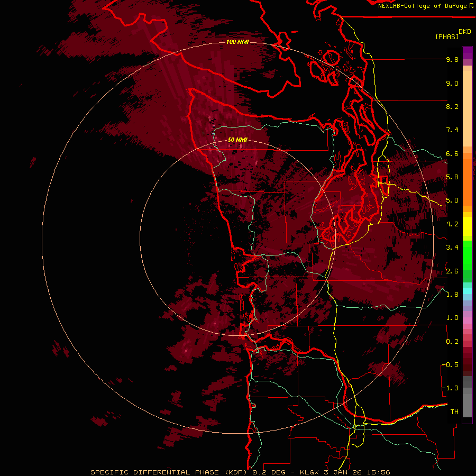Select the 5.0 scale value

[x=452, y=200]
